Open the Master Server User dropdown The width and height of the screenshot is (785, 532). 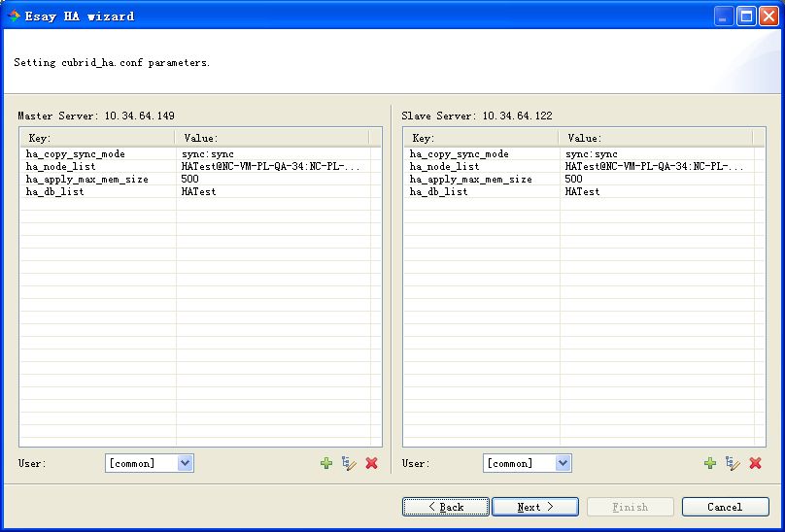[x=185, y=464]
